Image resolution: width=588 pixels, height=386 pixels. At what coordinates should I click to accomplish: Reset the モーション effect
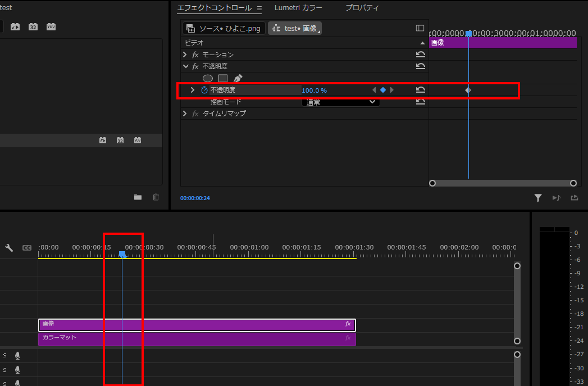point(420,55)
